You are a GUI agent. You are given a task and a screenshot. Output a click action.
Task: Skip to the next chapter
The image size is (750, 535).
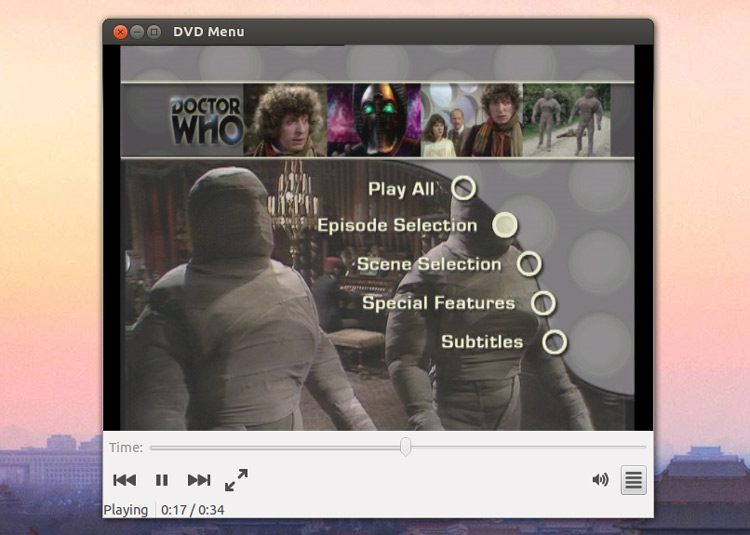coord(199,480)
